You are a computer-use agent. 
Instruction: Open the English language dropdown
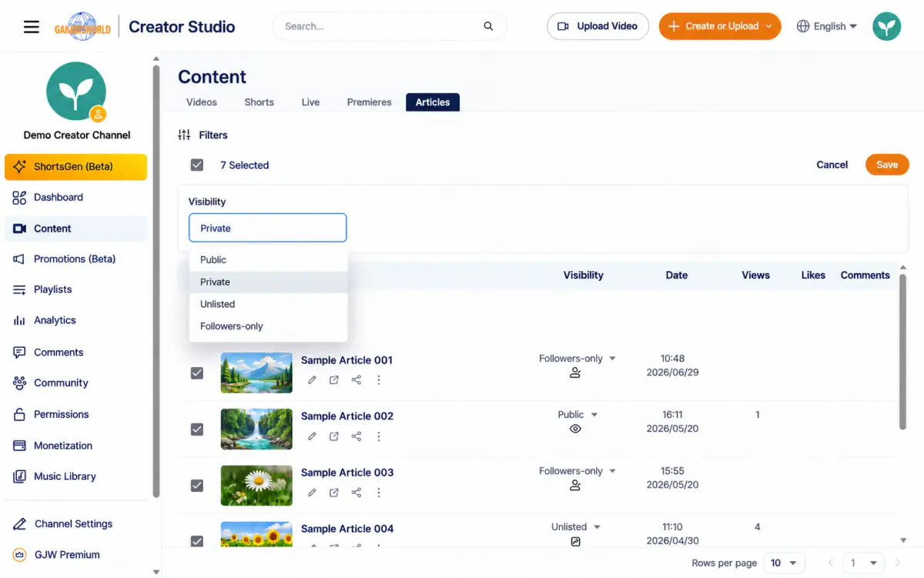pos(827,26)
